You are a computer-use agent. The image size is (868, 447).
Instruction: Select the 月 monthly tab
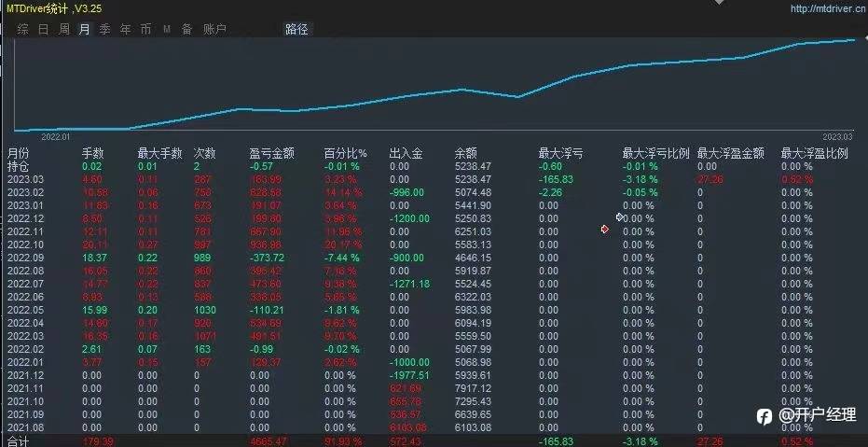[84, 29]
